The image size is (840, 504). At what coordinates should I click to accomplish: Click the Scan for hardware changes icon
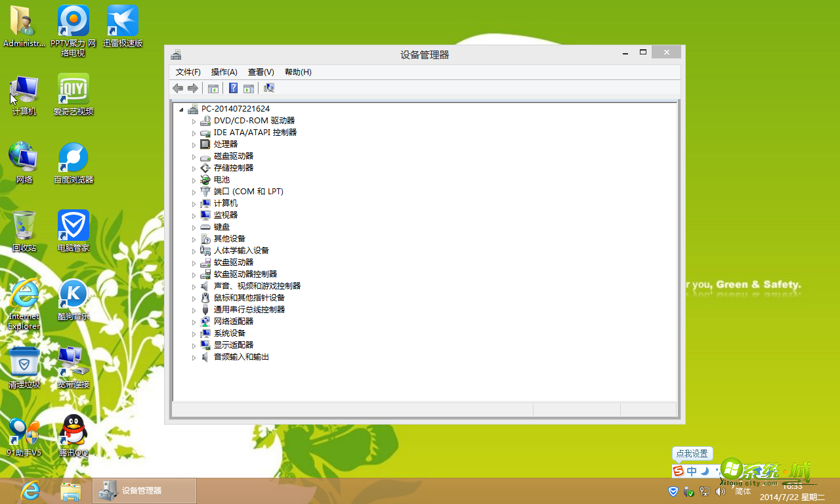(269, 88)
